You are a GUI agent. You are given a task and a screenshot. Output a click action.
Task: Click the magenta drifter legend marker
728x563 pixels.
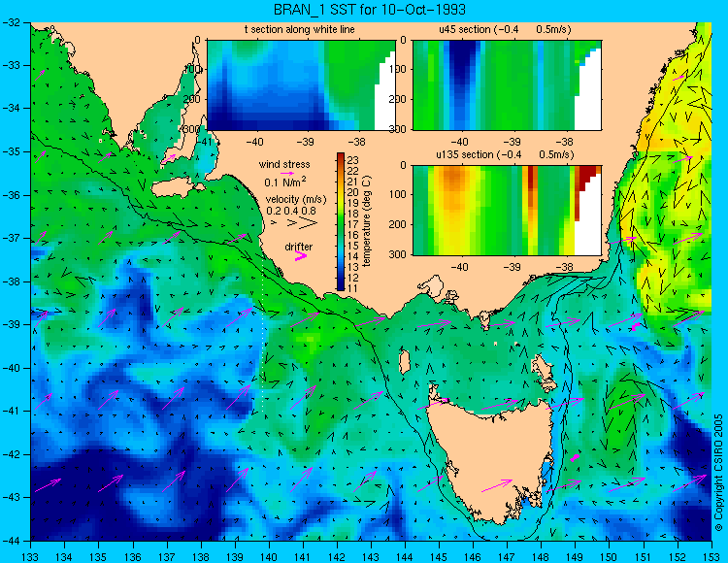tap(301, 255)
